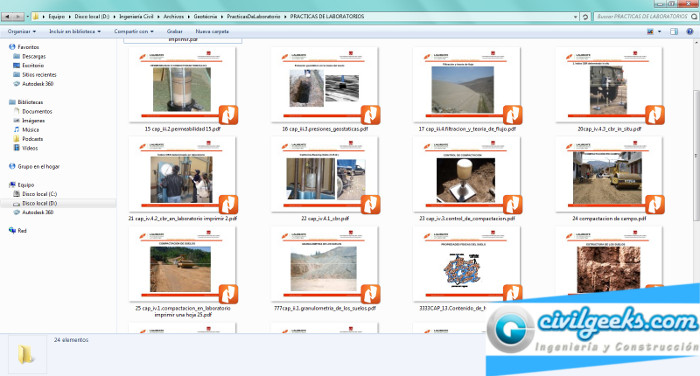
Task: Click the change view icon
Action: 650,32
